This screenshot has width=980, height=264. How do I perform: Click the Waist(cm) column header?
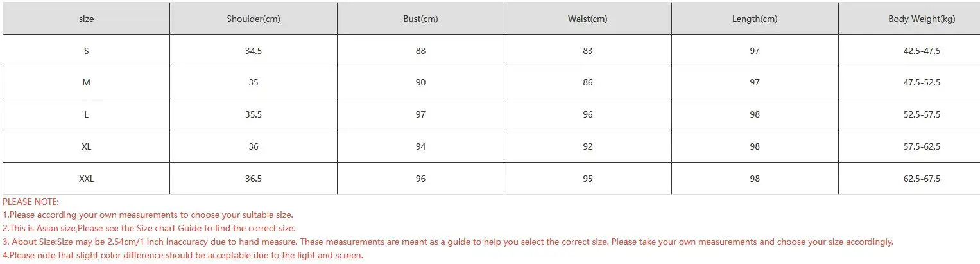pyautogui.click(x=587, y=19)
